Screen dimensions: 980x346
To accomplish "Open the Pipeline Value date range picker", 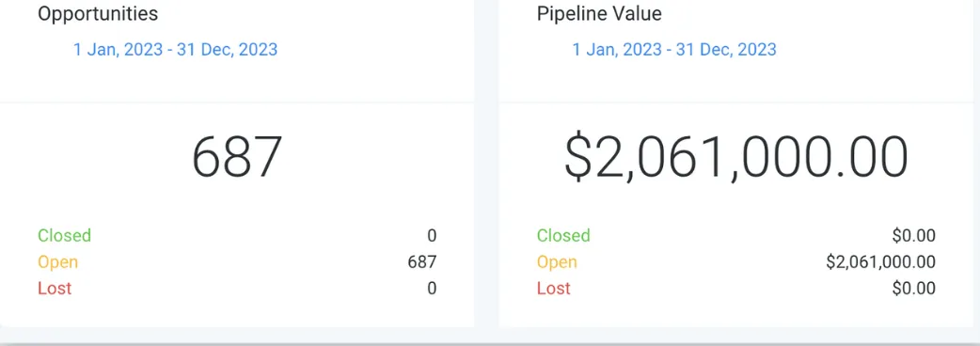I will tap(674, 49).
